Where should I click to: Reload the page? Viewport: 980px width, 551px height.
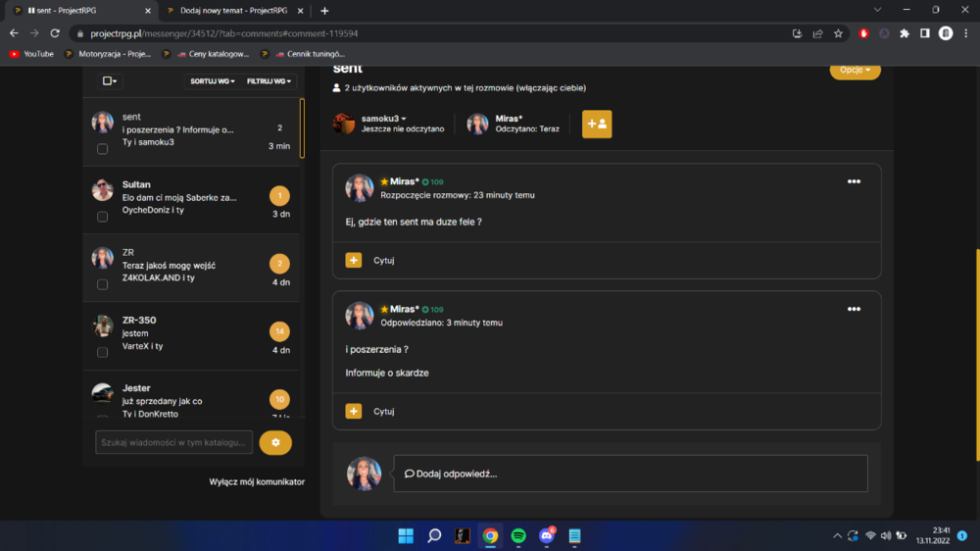pos(55,33)
